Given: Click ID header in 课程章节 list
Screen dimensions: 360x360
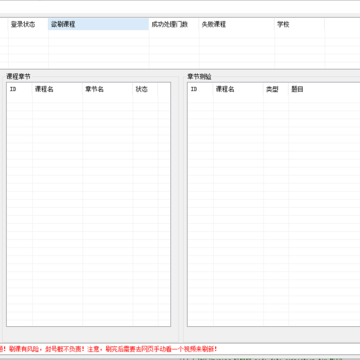Looking at the screenshot, I should pos(20,89).
